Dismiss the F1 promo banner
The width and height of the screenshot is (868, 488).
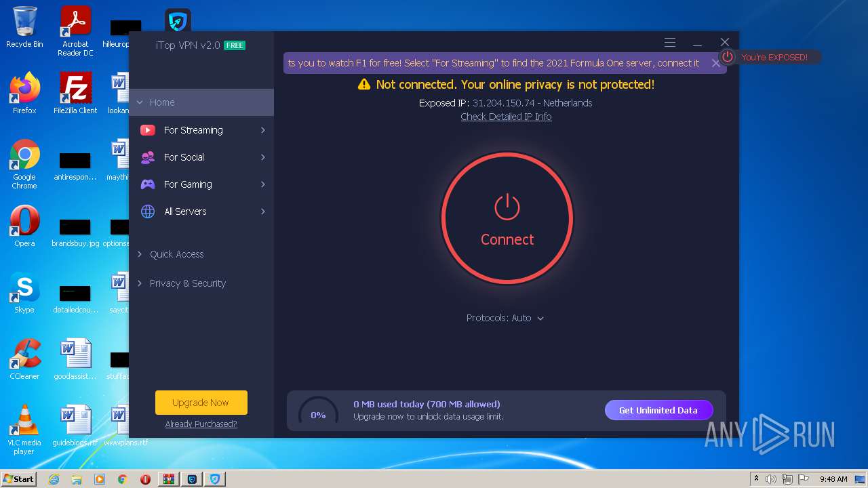tap(716, 63)
